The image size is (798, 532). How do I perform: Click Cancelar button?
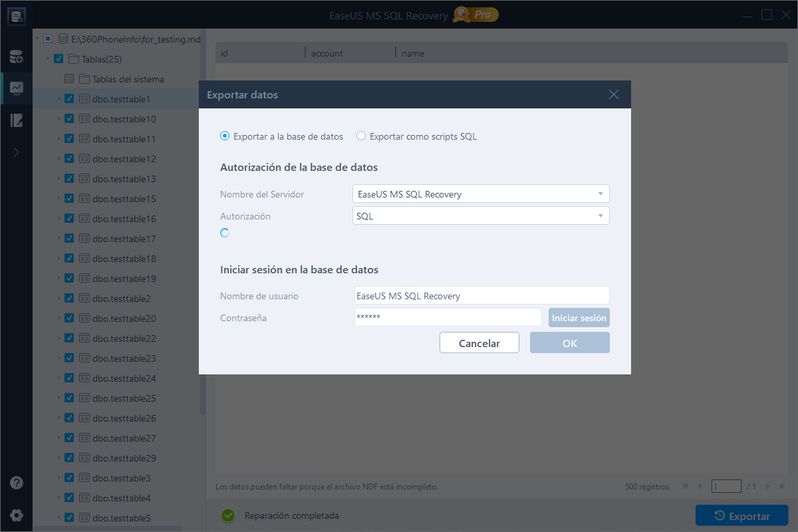479,343
